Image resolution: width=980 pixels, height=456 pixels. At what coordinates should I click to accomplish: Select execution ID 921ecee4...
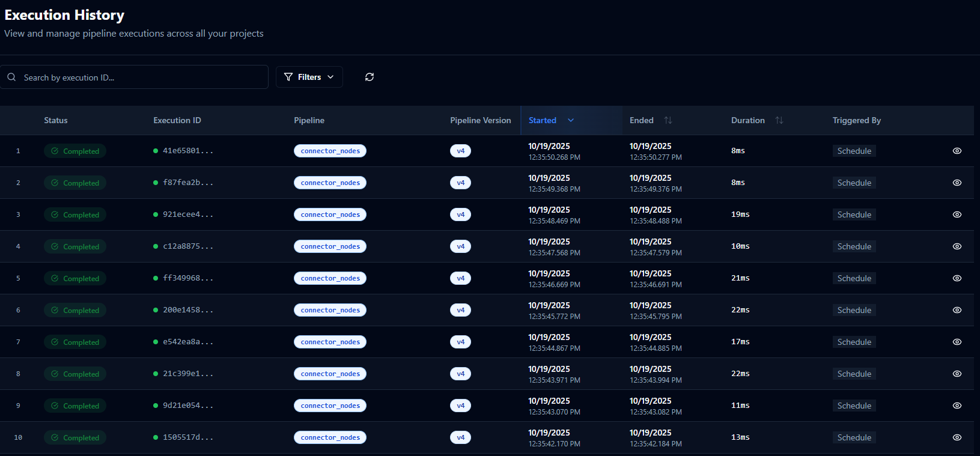188,214
